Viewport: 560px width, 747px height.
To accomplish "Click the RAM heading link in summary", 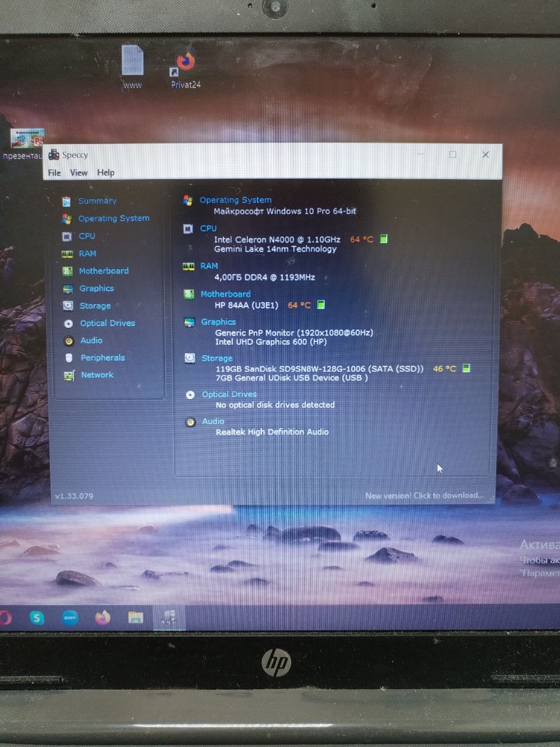I will click(209, 266).
